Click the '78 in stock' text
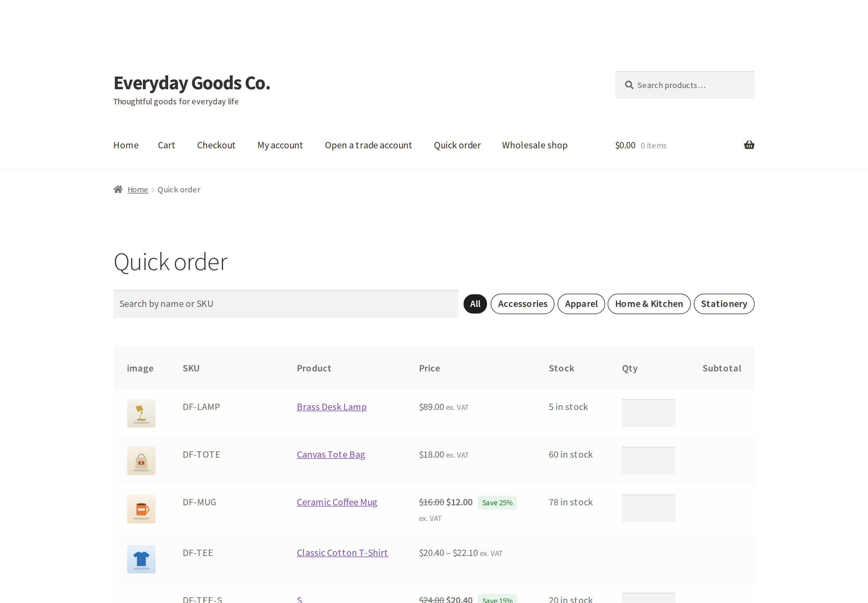This screenshot has height=603, width=868. click(571, 502)
